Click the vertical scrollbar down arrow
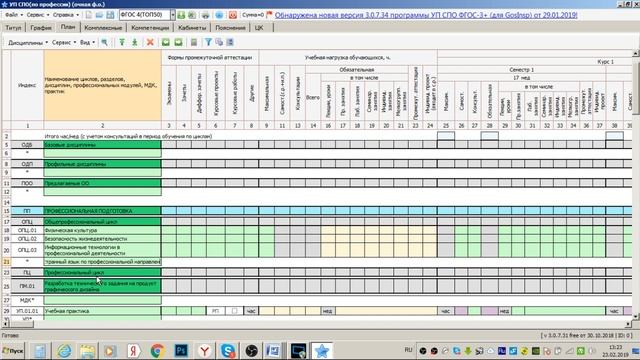Screen dimensions: 640x360 point(636,316)
